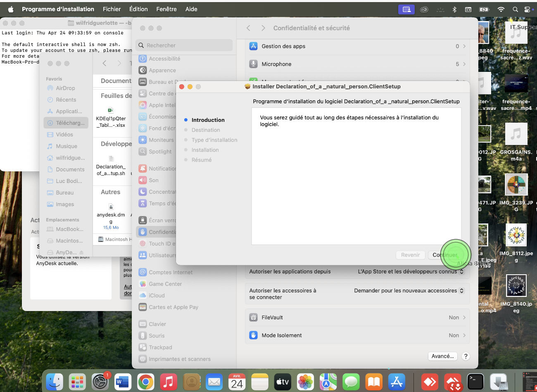Open the App Store from the Dock
537x392 pixels.
[396, 382]
